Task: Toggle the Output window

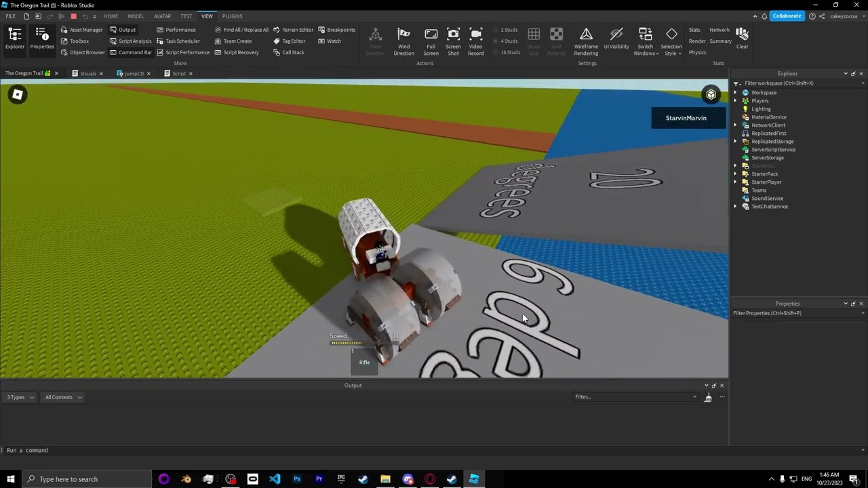Action: 123,30
